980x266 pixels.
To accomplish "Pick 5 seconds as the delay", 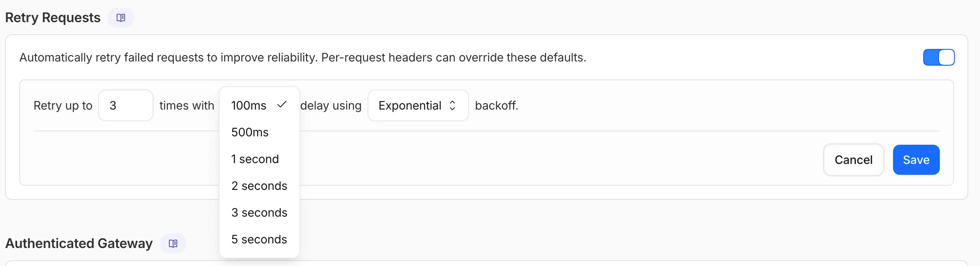I will click(x=259, y=239).
